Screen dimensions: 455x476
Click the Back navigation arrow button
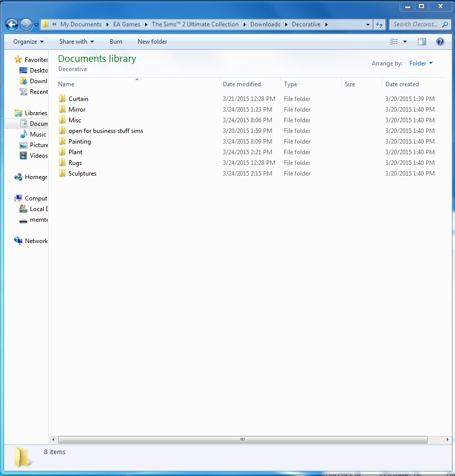pos(12,24)
